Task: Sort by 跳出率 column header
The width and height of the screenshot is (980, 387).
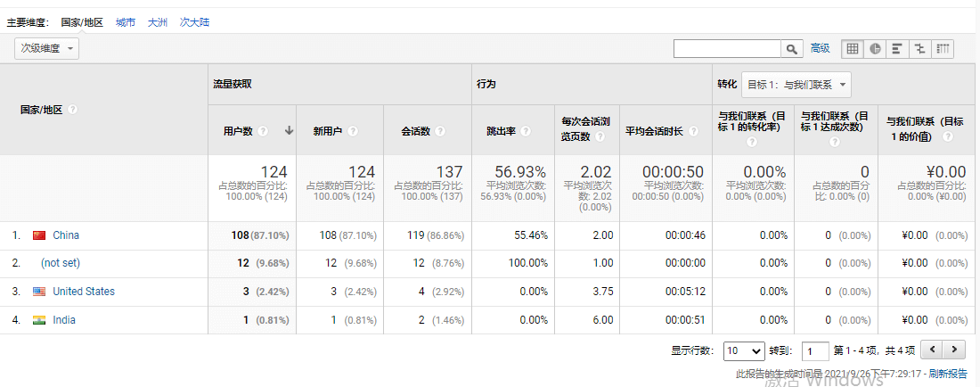Action: click(502, 131)
